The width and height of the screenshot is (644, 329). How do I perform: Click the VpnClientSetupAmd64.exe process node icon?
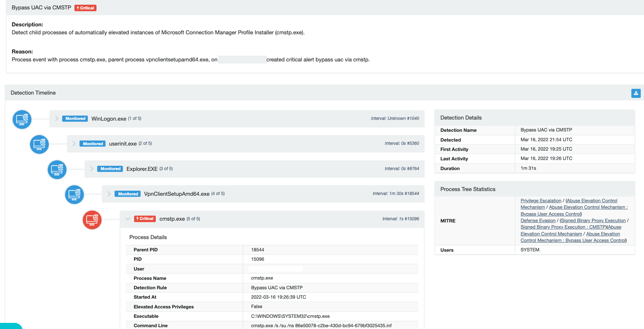tap(74, 195)
